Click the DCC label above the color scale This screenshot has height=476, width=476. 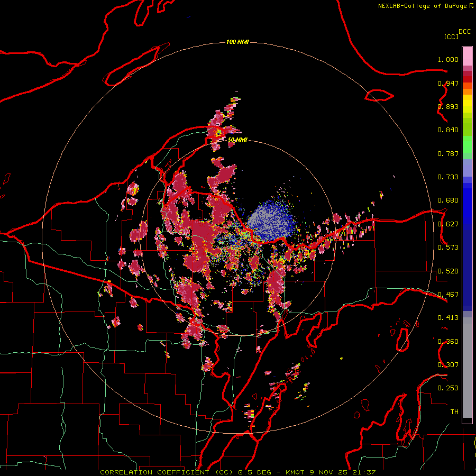pos(465,32)
